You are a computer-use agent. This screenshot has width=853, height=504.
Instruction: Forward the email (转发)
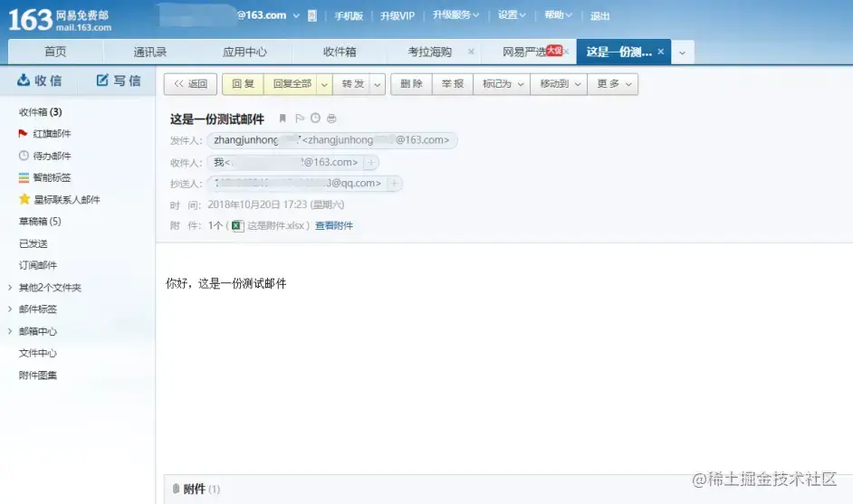pos(352,84)
